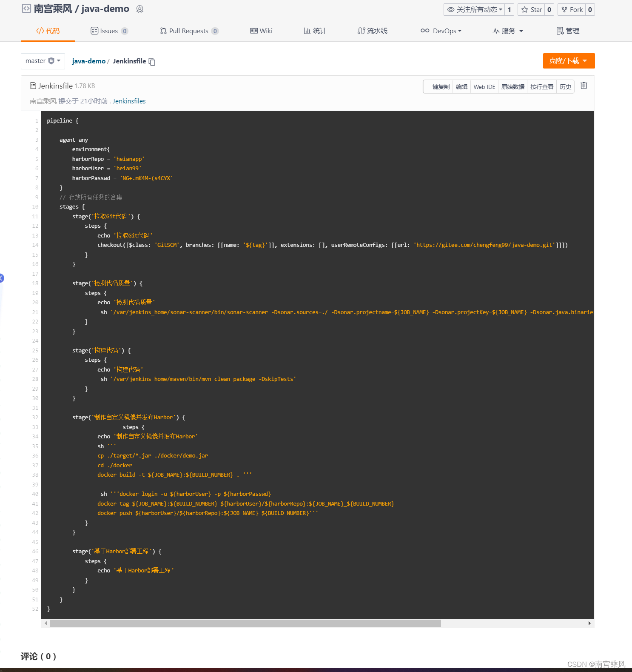632x672 pixels.
Task: Click docker push line
Action: (x=208, y=513)
